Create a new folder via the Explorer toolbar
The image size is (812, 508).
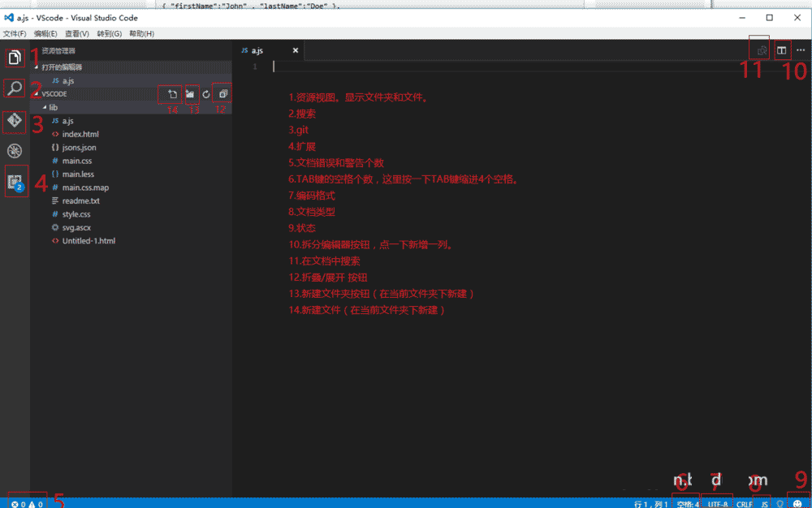192,93
